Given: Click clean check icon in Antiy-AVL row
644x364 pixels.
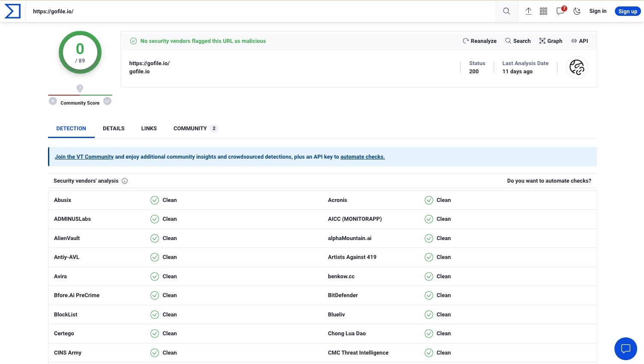Looking at the screenshot, I should [x=155, y=257].
